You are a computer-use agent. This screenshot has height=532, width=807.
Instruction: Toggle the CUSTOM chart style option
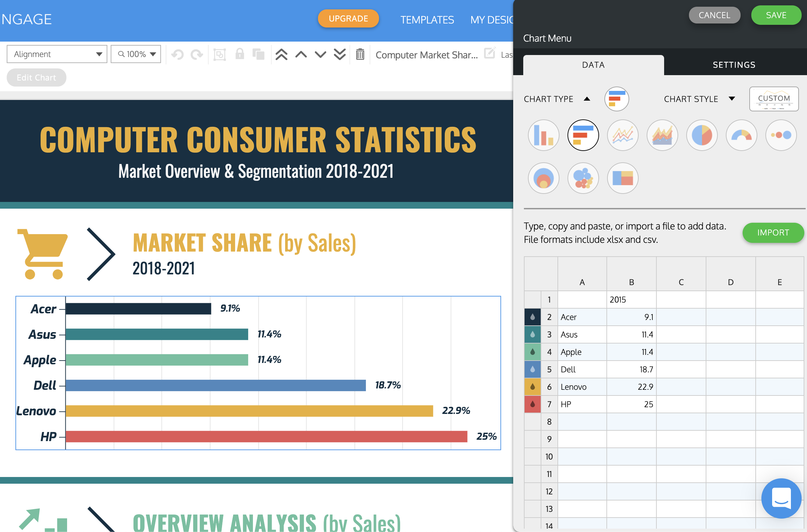tap(774, 99)
